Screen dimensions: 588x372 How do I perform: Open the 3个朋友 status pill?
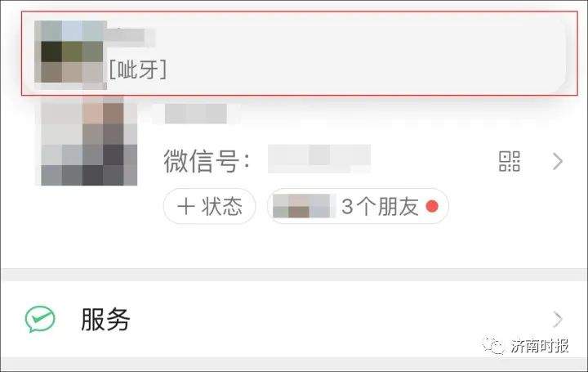coord(358,206)
